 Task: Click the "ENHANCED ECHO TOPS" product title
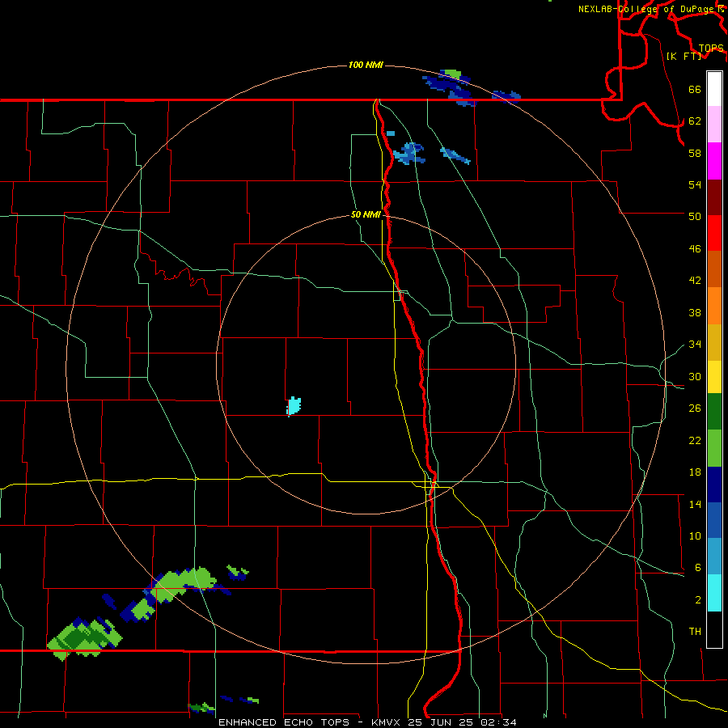coord(284,722)
